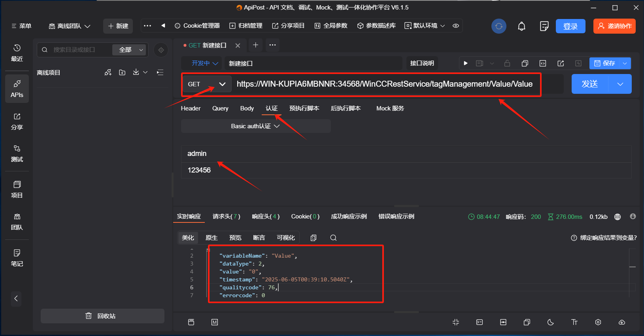Click the generate code icon
The image size is (644, 336).
click(x=543, y=63)
